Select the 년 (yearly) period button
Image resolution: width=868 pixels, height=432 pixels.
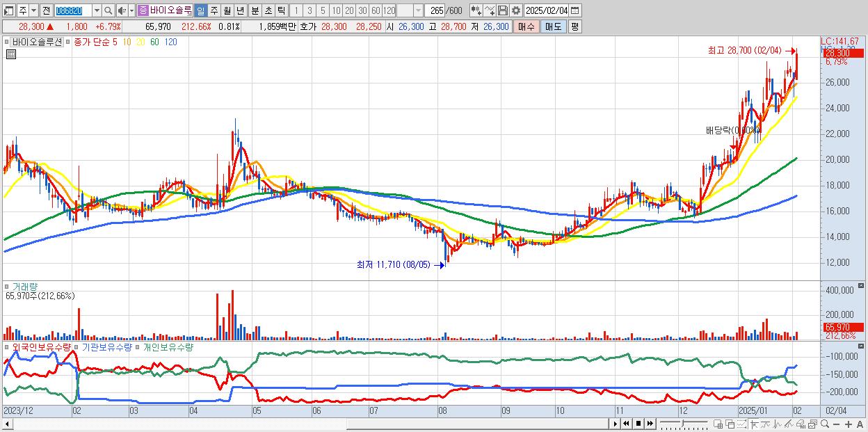[x=240, y=10]
